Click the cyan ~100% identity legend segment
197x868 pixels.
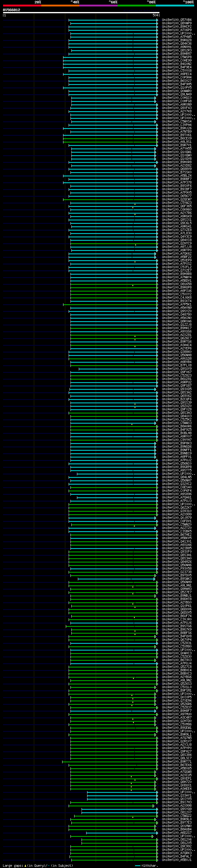coord(175,6)
